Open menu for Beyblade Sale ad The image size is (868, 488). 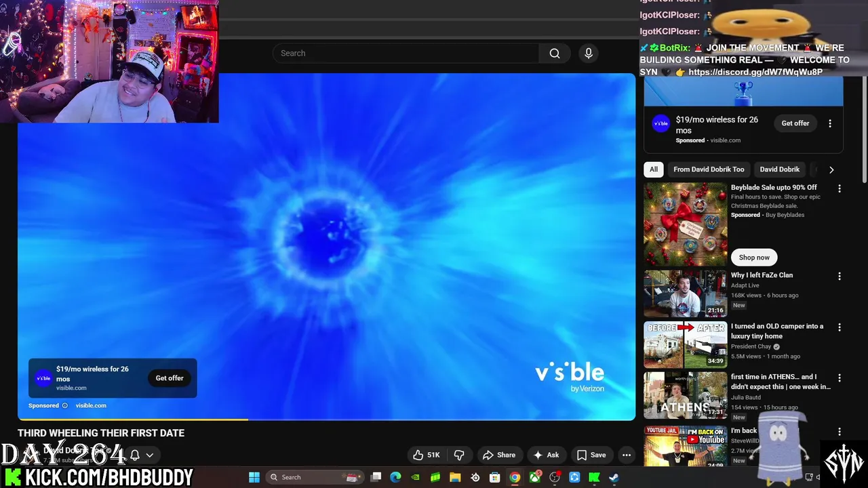point(840,188)
